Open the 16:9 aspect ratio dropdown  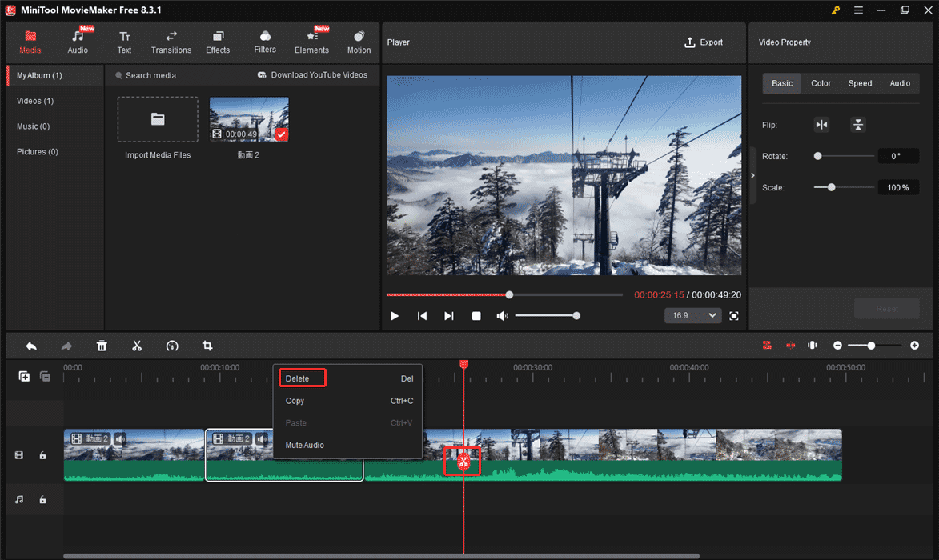(692, 315)
